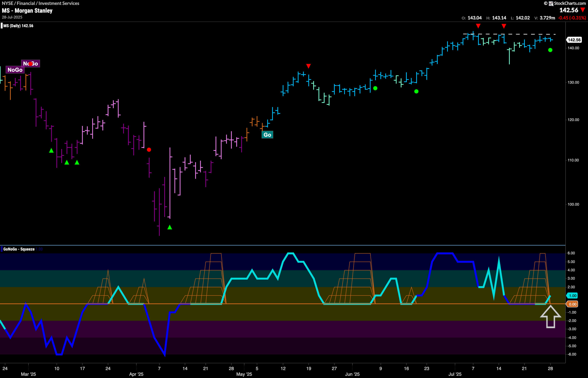Click the orange 0.00 oscillator value tag
Viewport: 588px width, 378px height.
(x=572, y=304)
